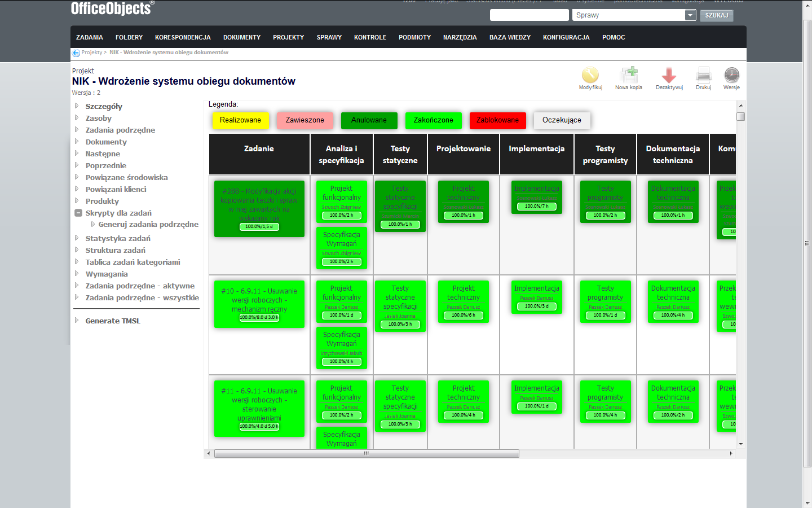
Task: Open the PROJEKTY menu
Action: point(288,37)
